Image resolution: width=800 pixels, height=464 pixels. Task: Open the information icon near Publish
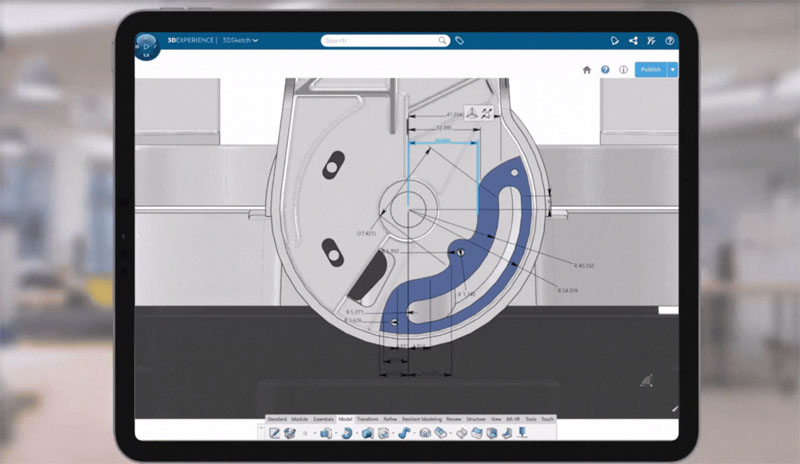click(623, 70)
